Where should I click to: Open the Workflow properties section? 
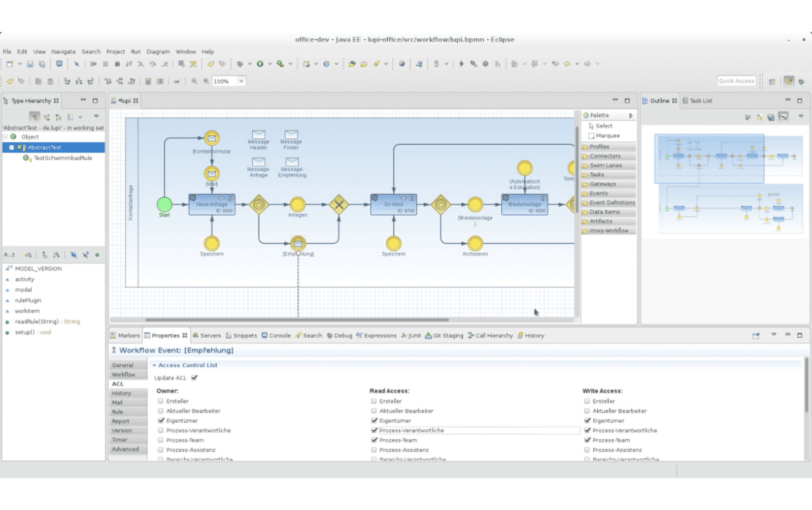(128, 375)
